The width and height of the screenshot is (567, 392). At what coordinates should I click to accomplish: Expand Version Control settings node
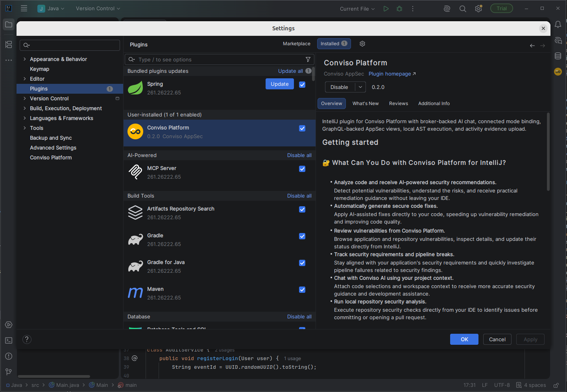click(24, 98)
